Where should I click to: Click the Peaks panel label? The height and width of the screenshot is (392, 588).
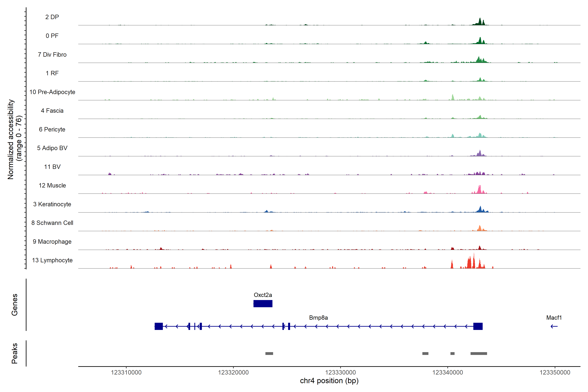[x=15, y=353]
